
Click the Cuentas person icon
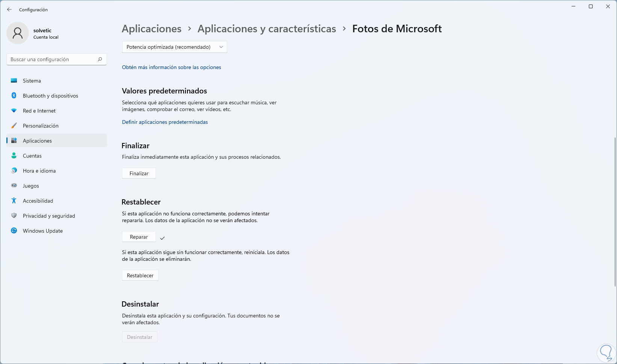click(x=14, y=156)
